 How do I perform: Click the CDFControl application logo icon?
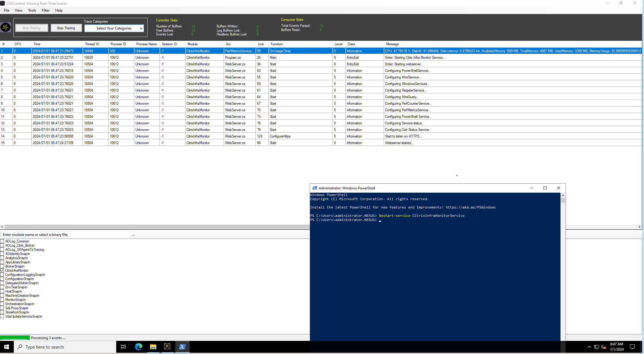(x=6, y=27)
